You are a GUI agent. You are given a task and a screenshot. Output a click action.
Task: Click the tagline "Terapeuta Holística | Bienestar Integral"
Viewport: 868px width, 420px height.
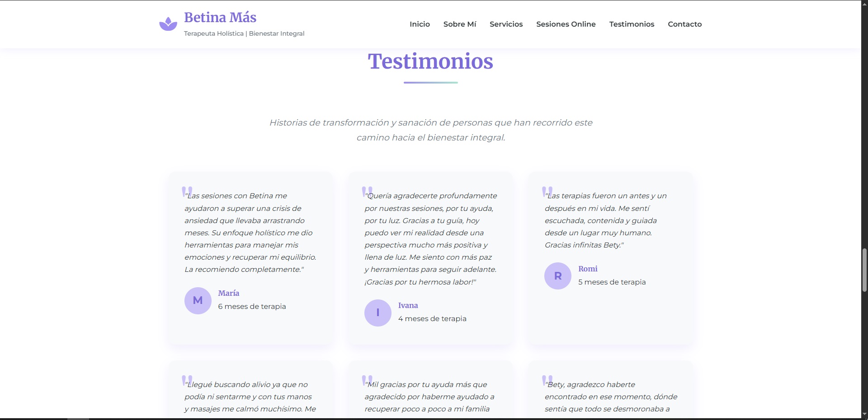coord(244,33)
